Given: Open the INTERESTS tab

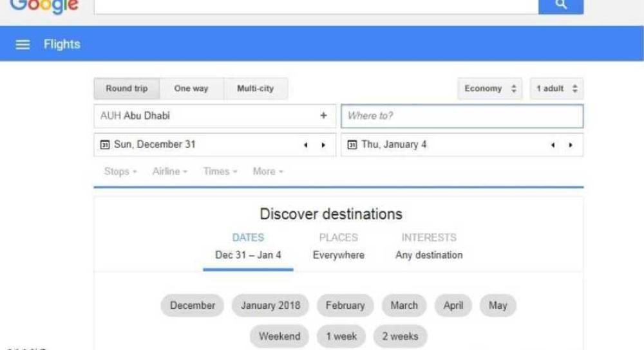Looking at the screenshot, I should coord(429,245).
